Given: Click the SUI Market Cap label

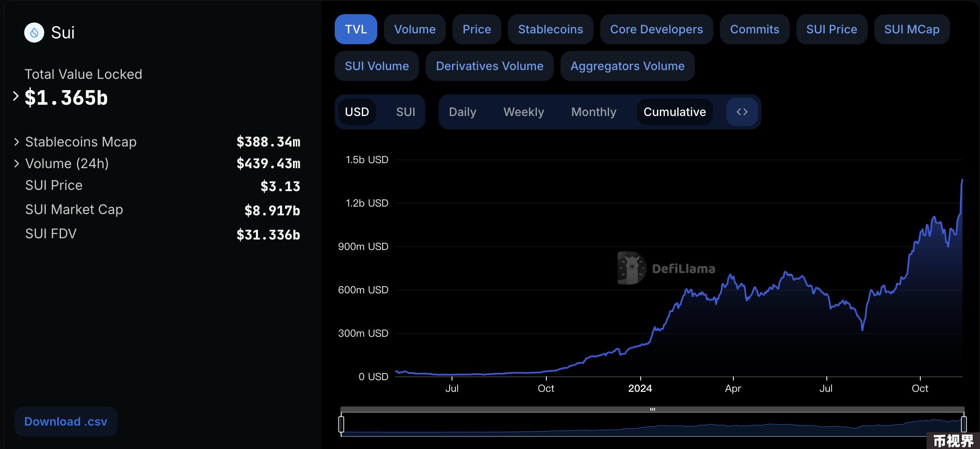Looking at the screenshot, I should (x=74, y=209).
